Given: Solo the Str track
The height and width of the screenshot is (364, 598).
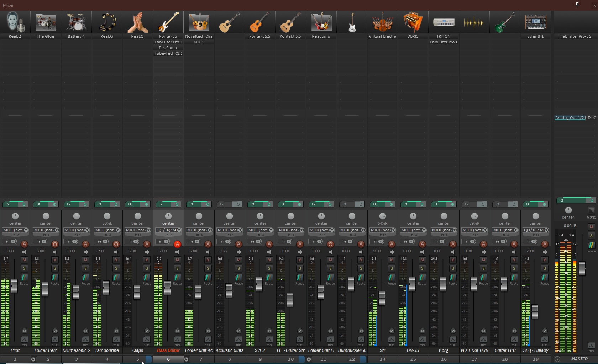Looking at the screenshot, I should [392, 268].
